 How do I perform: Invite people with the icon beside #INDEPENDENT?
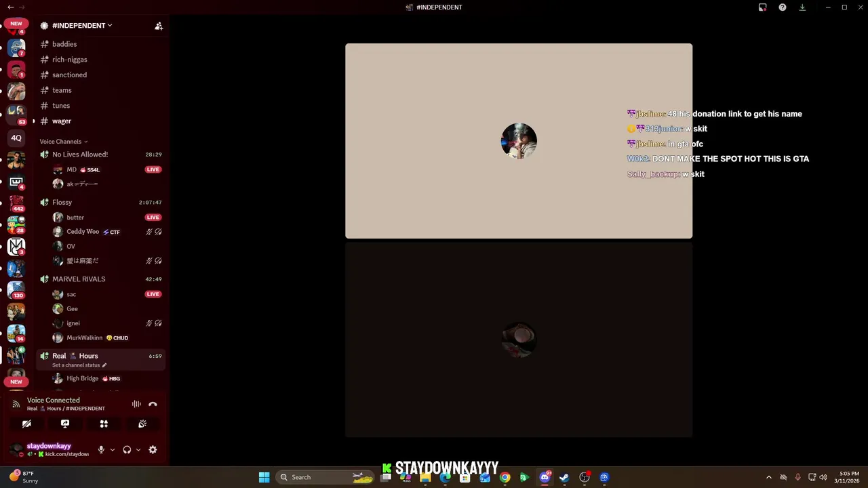point(159,26)
